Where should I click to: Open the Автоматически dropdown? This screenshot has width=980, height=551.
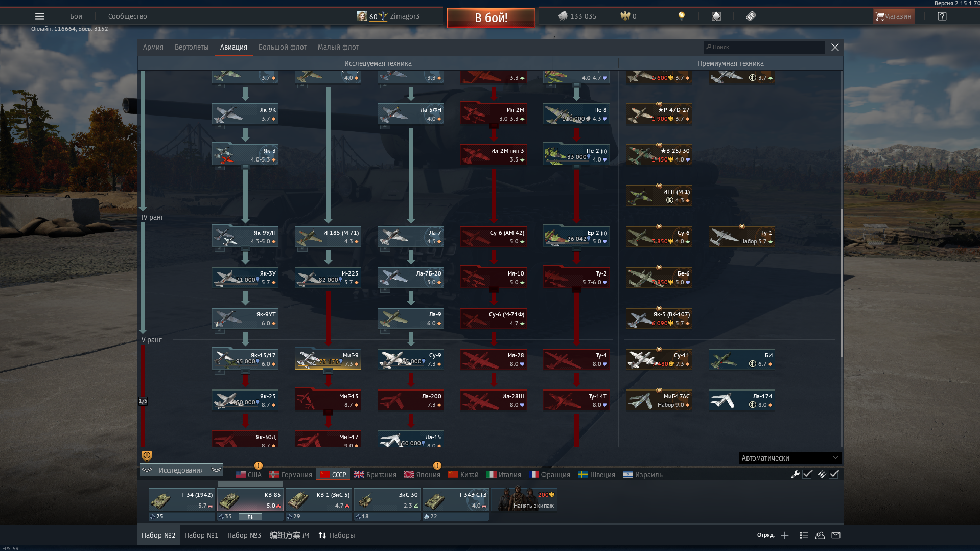coord(790,458)
